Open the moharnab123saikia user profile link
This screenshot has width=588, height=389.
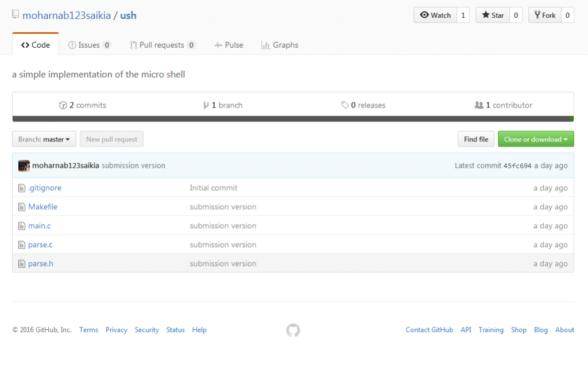67,16
